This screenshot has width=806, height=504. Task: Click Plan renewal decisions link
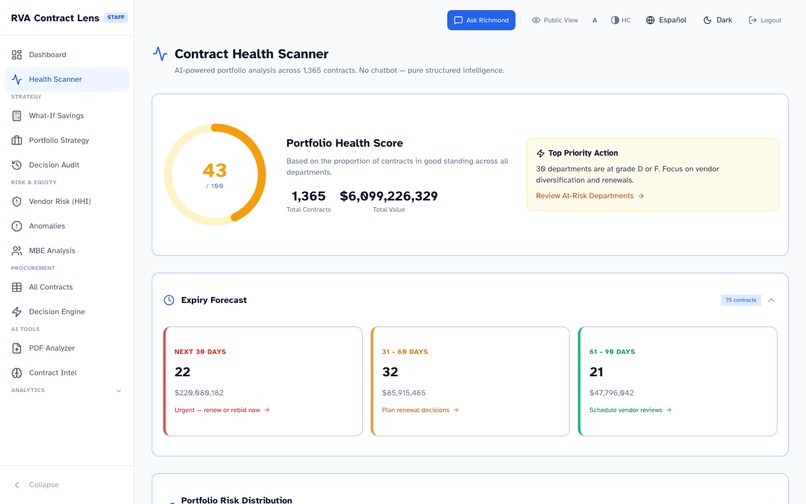click(420, 410)
